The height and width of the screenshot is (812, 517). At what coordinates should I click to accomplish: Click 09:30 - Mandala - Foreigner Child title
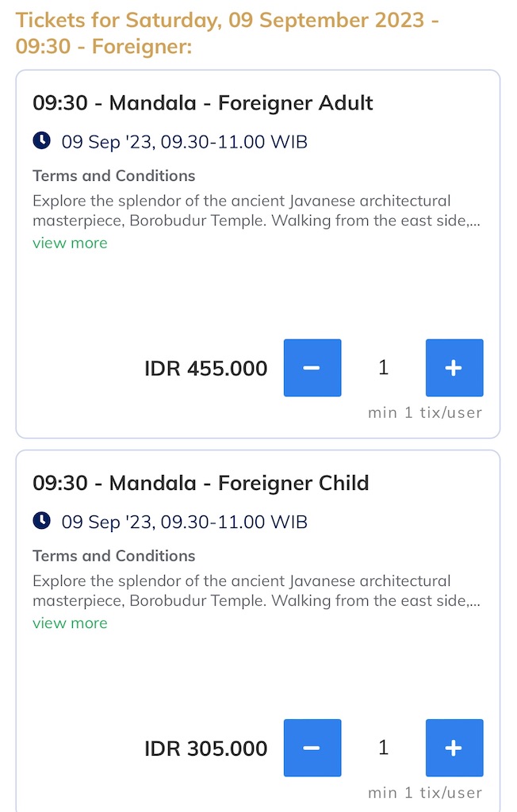tap(201, 483)
